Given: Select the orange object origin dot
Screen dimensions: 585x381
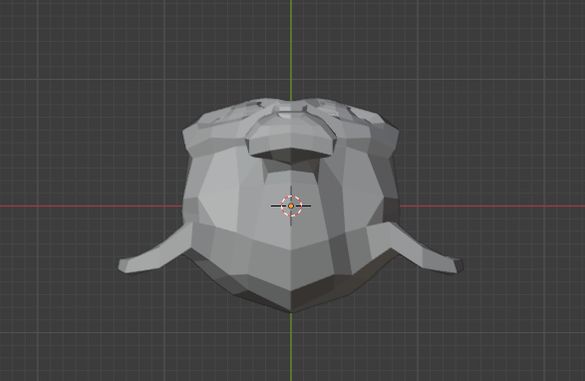Looking at the screenshot, I should tap(291, 206).
